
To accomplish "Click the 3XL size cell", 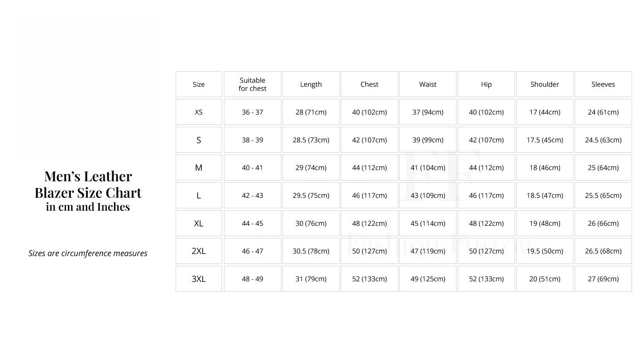I will tap(198, 279).
